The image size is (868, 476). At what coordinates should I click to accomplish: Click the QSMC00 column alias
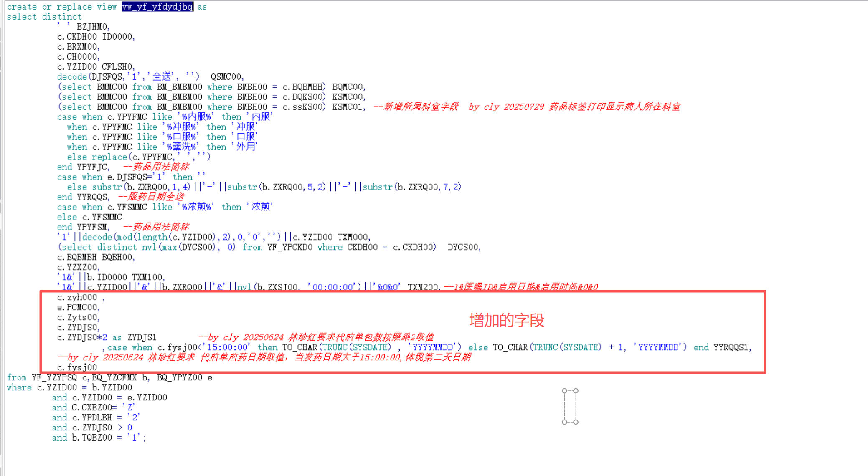coord(226,77)
